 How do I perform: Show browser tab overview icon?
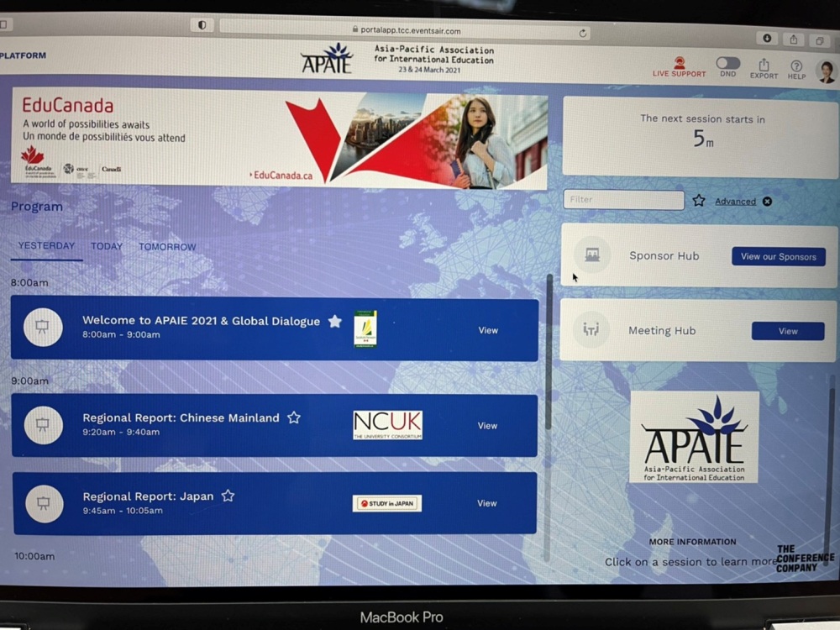[x=820, y=40]
